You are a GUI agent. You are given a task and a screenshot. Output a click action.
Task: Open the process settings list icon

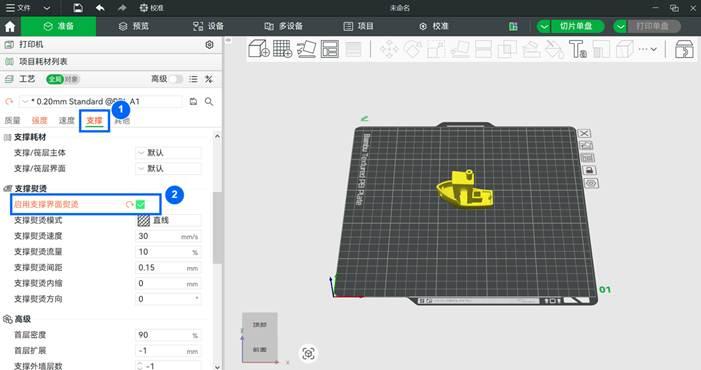pos(193,79)
